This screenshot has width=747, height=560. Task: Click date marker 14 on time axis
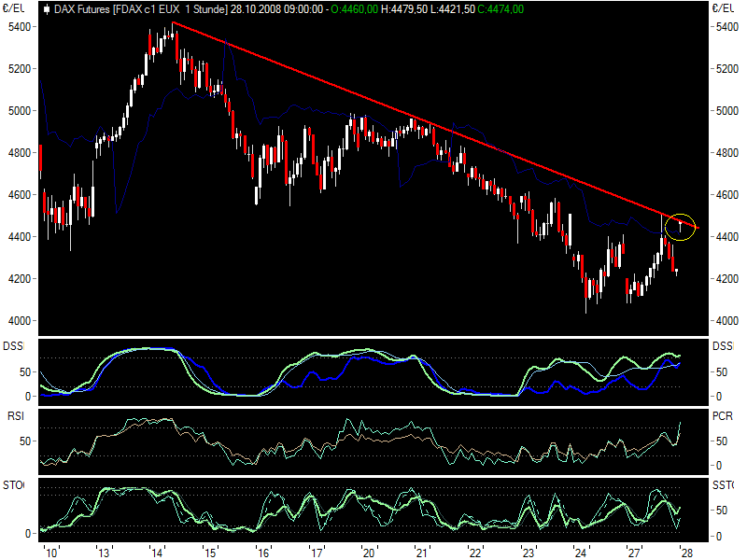tap(157, 553)
